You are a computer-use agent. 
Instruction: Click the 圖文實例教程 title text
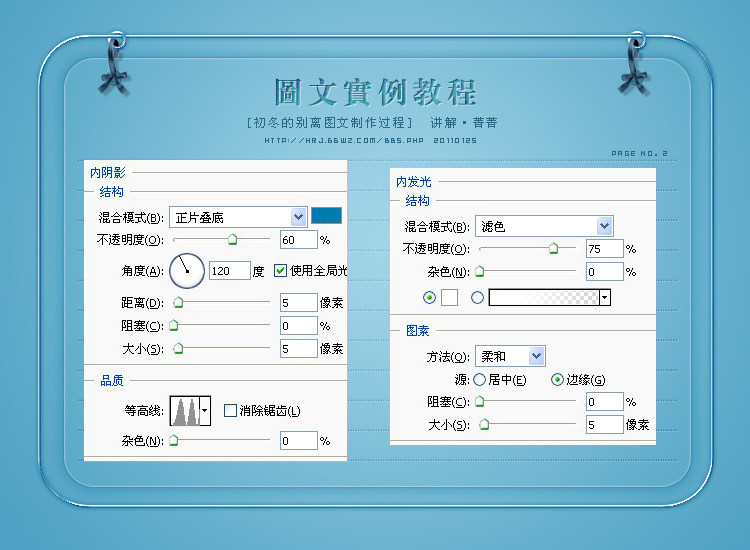[x=376, y=92]
